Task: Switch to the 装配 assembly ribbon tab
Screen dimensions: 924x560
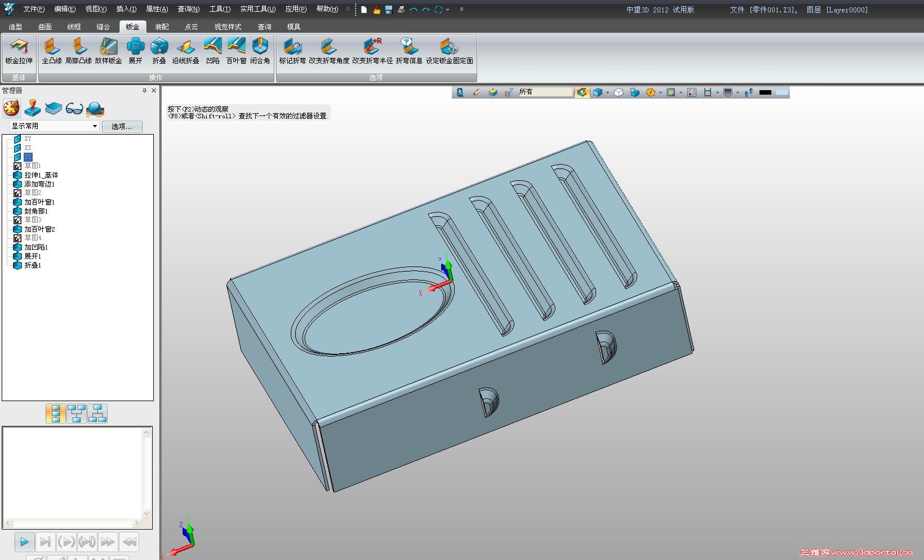Action: 162,27
